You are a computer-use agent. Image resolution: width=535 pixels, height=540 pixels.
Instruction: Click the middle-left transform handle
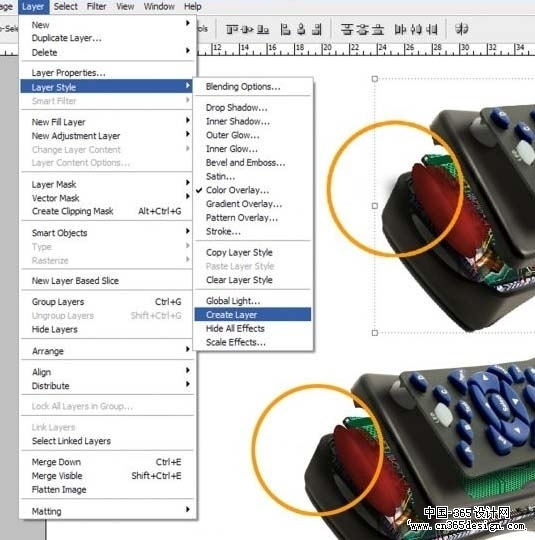[x=375, y=206]
